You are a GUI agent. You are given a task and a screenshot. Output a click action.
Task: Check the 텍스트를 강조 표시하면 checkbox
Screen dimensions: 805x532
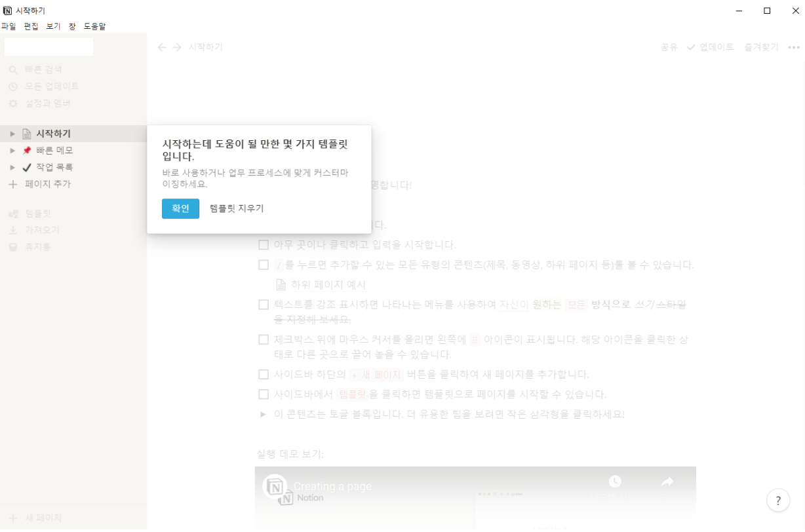coord(264,305)
